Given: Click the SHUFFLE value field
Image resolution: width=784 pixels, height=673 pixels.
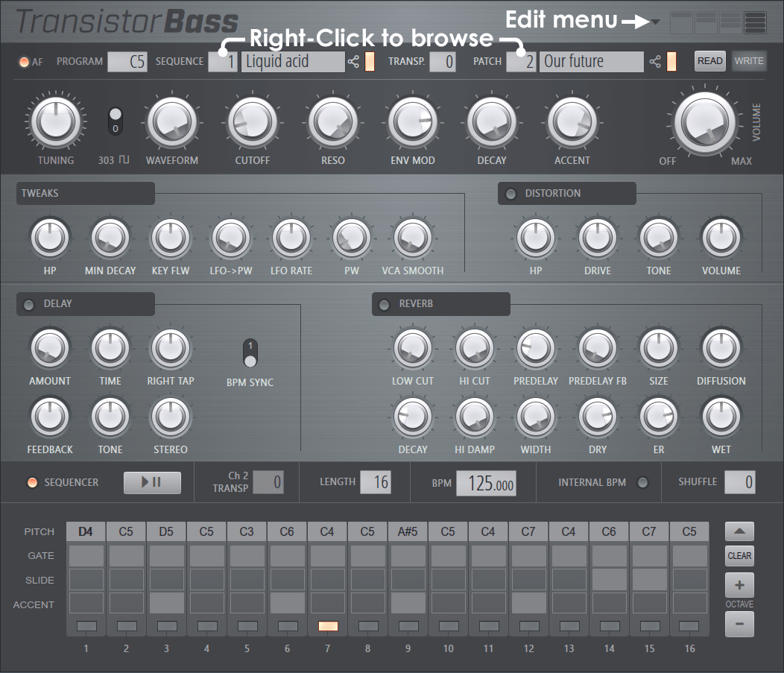Looking at the screenshot, I should point(740,482).
